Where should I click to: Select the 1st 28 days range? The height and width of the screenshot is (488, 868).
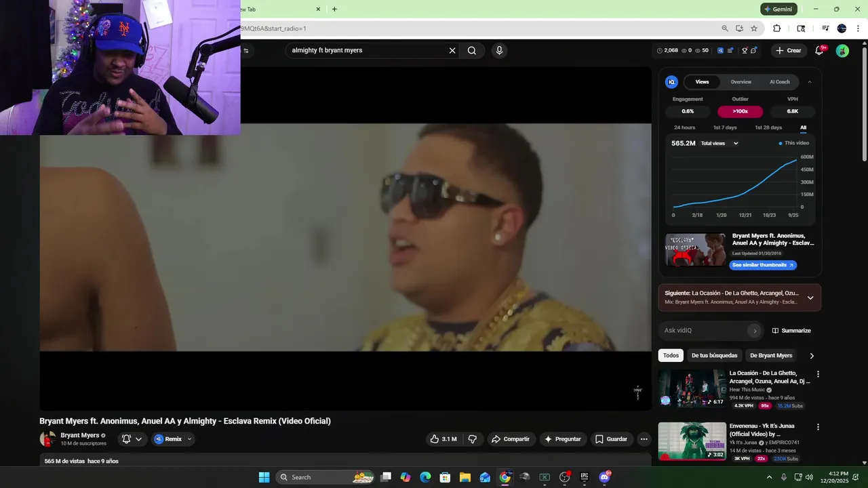pos(768,127)
